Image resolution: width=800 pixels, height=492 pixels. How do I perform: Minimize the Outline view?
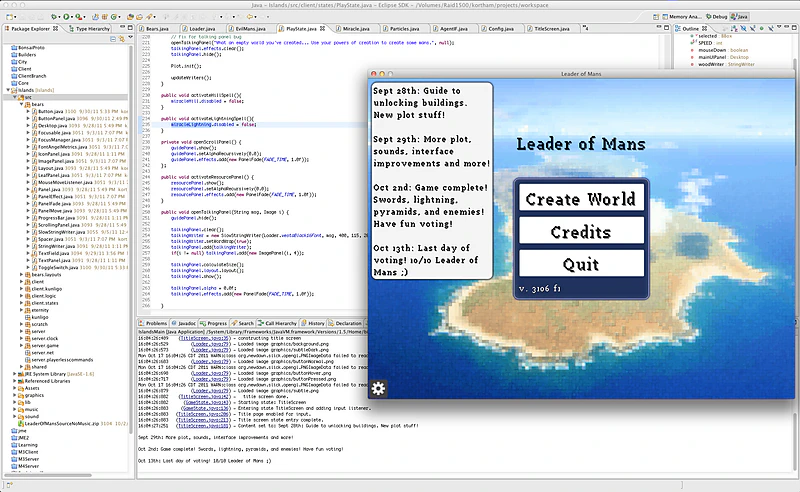coord(787,27)
